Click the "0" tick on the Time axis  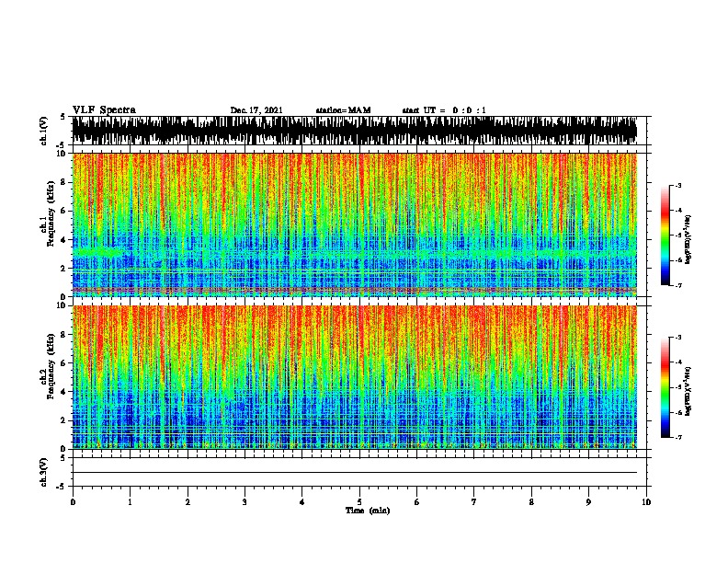73,502
